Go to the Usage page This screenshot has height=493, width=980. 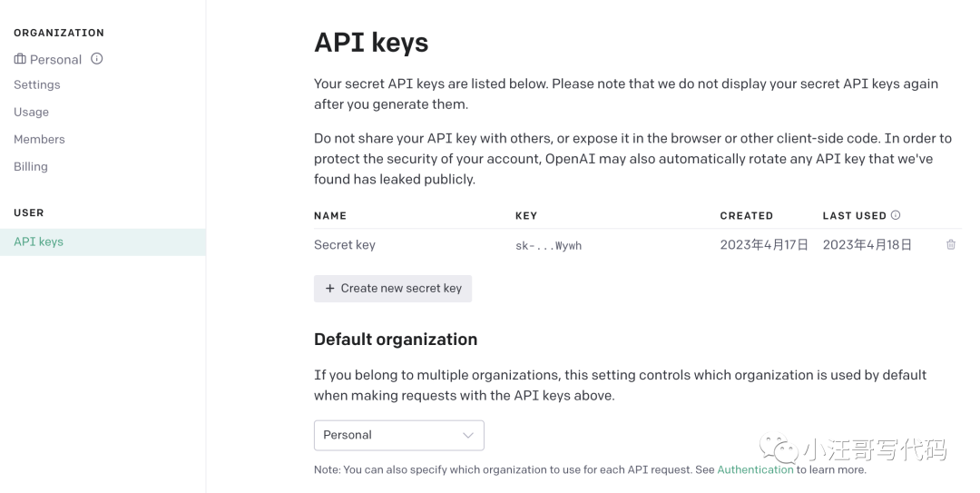coord(32,112)
